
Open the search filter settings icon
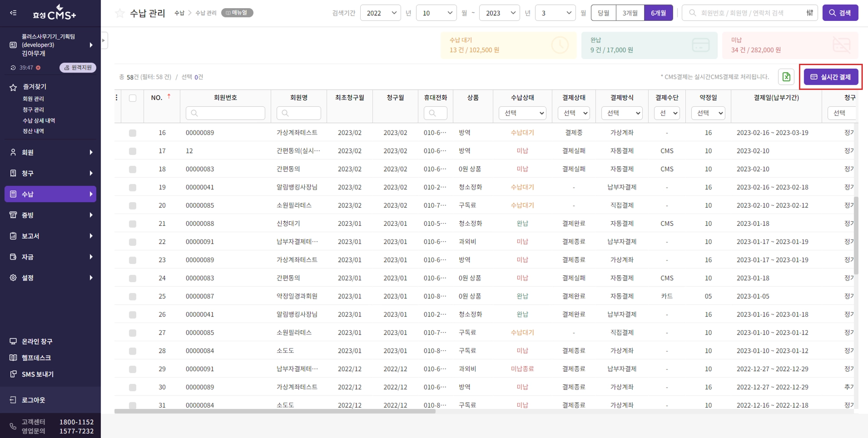click(x=809, y=13)
